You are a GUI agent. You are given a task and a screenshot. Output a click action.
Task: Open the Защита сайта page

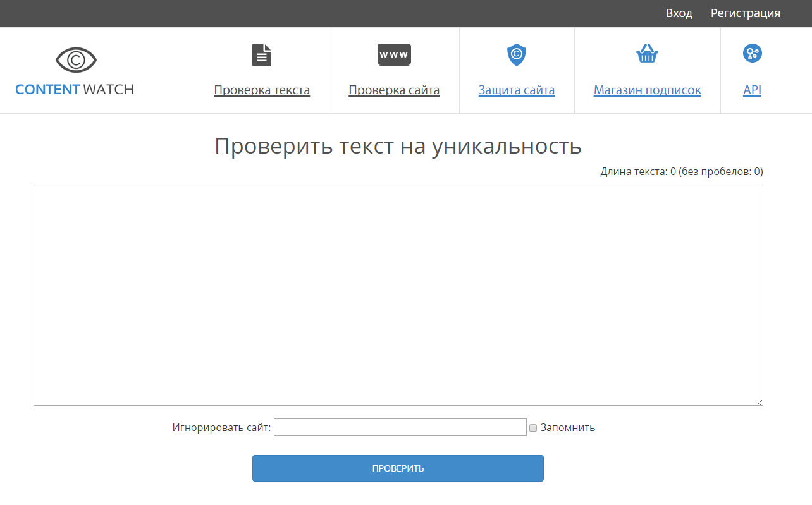(x=517, y=90)
